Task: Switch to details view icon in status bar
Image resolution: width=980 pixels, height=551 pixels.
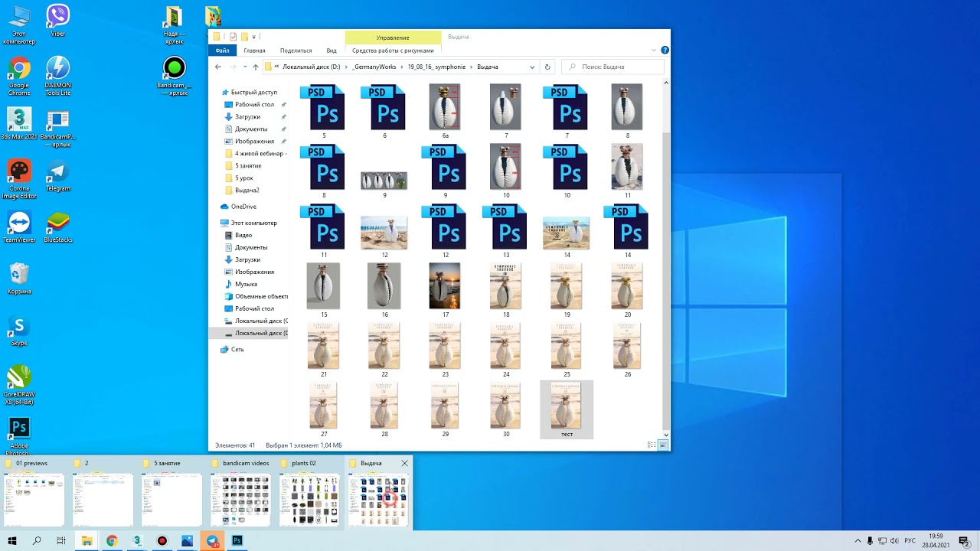Action: click(x=652, y=445)
